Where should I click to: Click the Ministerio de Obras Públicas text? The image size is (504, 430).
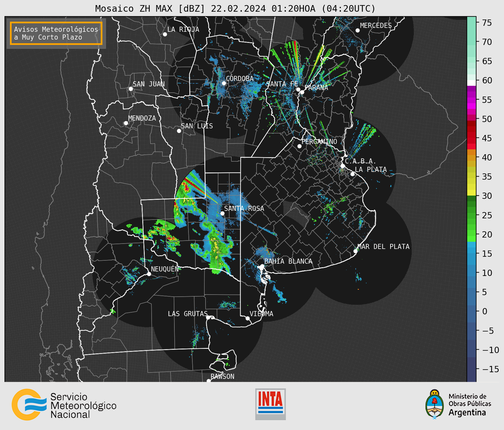470,400
